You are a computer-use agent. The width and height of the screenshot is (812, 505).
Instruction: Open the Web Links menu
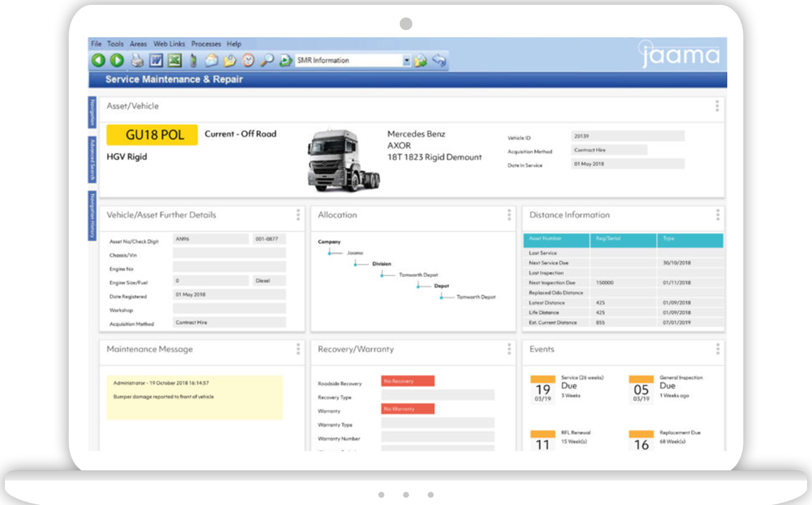tap(169, 44)
